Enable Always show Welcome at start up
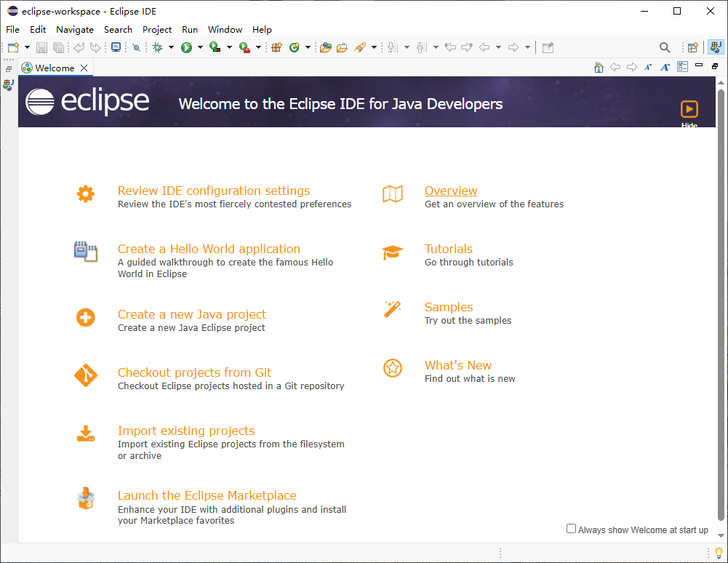728x563 pixels. click(x=572, y=529)
